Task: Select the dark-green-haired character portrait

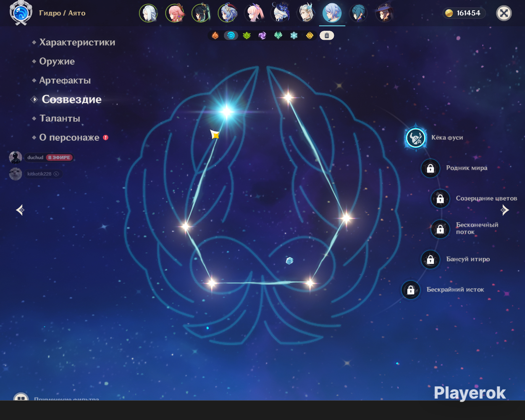Action: click(201, 13)
